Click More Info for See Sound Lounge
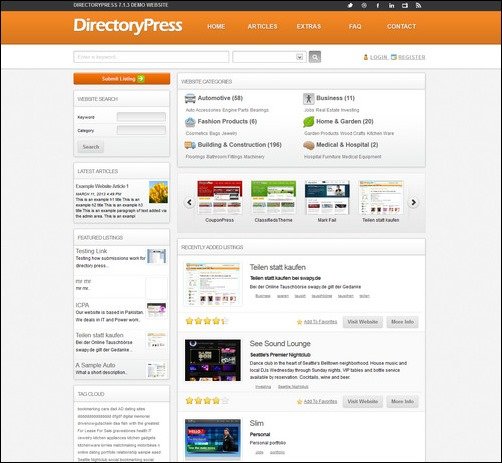502x463 pixels. coord(402,402)
